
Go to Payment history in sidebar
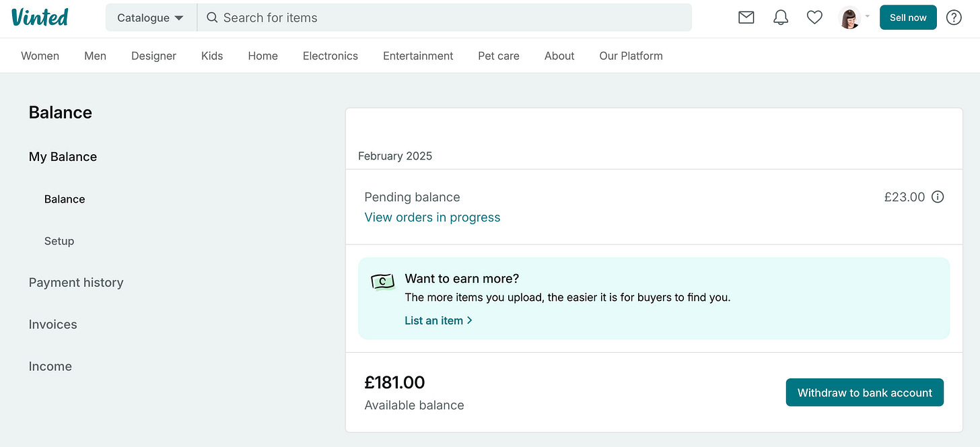76,283
